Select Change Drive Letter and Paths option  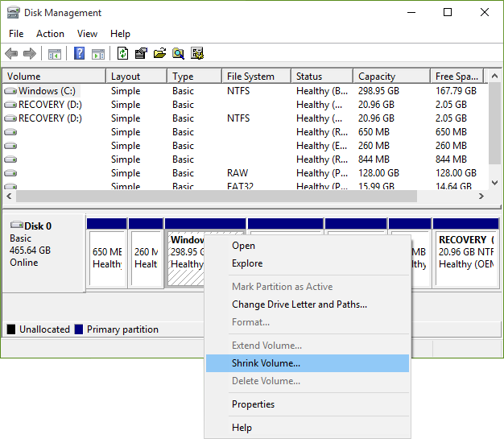[x=299, y=304]
